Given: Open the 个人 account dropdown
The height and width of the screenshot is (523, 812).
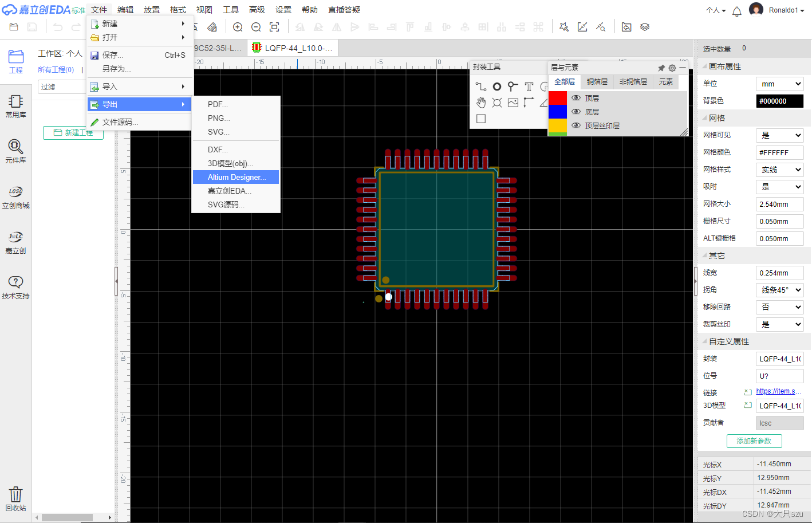Looking at the screenshot, I should click(716, 10).
